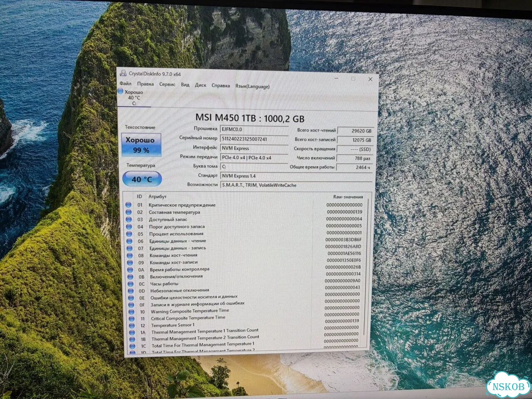Click the Стандарт field NVM Express 1.4
Image resolution: width=532 pixels, height=399 pixels.
[296, 176]
